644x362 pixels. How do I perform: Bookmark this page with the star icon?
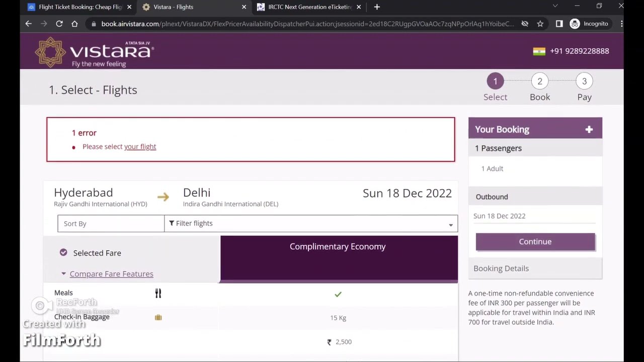tap(540, 24)
